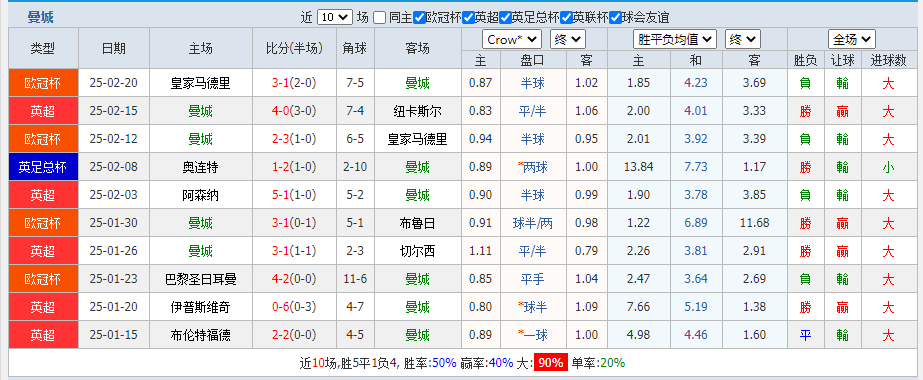Open the 终 dropdown beside Crow*
923x380 pixels.
(567, 39)
